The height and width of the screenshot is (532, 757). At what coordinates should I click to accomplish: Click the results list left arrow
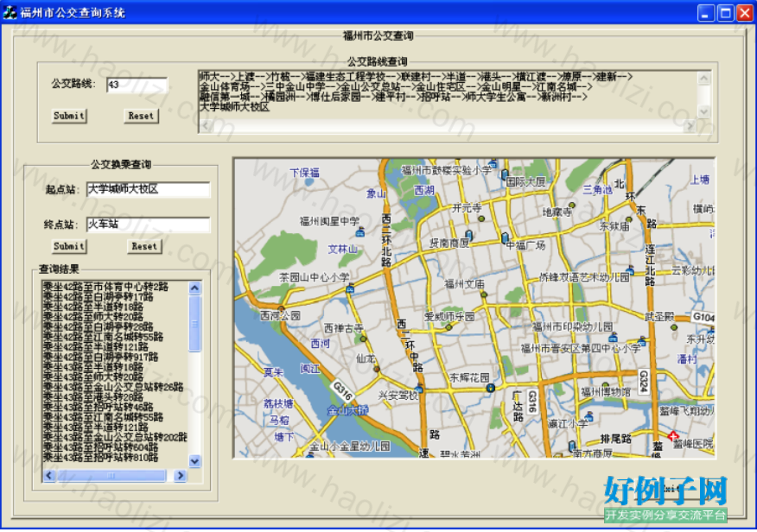49,476
